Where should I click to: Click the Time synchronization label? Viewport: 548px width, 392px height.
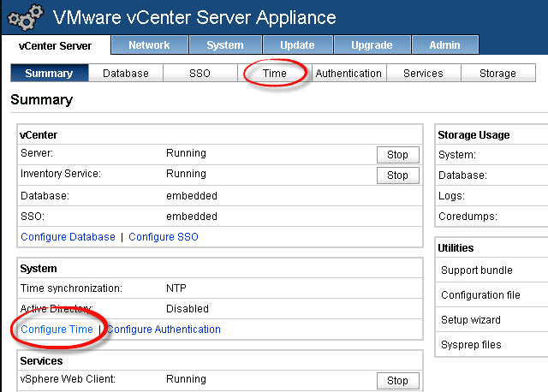71,288
